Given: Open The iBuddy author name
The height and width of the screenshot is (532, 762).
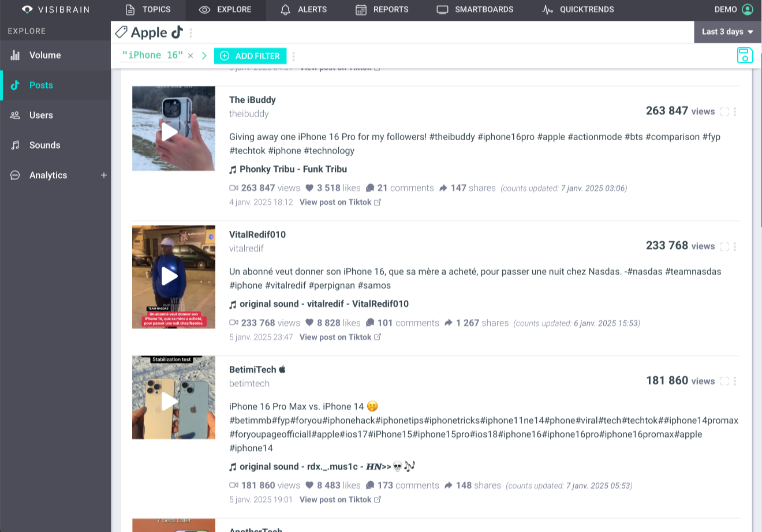Looking at the screenshot, I should [252, 100].
